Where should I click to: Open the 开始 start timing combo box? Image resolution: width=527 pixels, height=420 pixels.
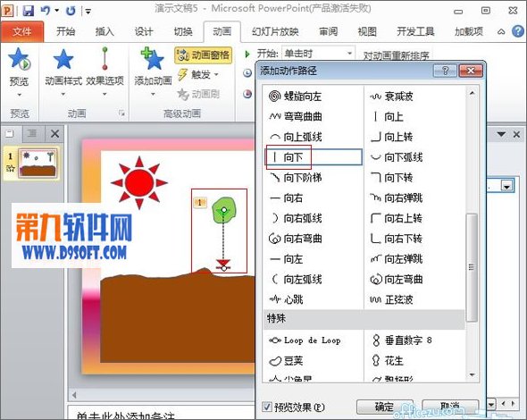point(318,53)
